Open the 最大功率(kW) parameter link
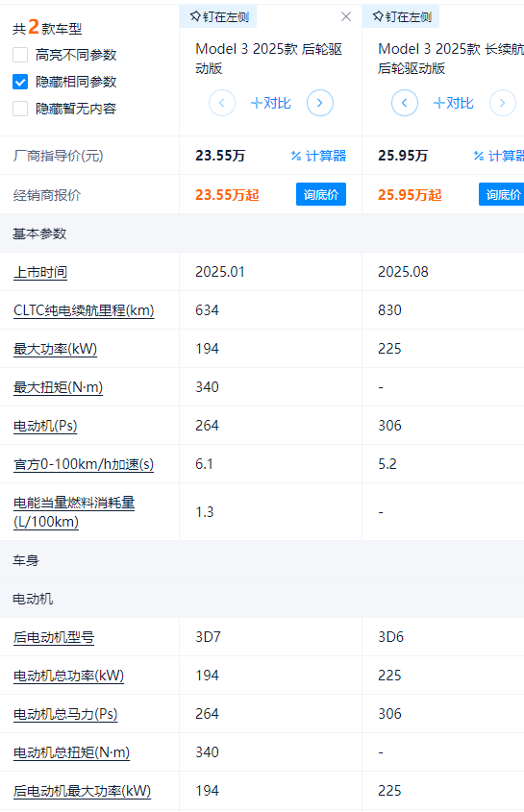This screenshot has height=812, width=524. 55,349
